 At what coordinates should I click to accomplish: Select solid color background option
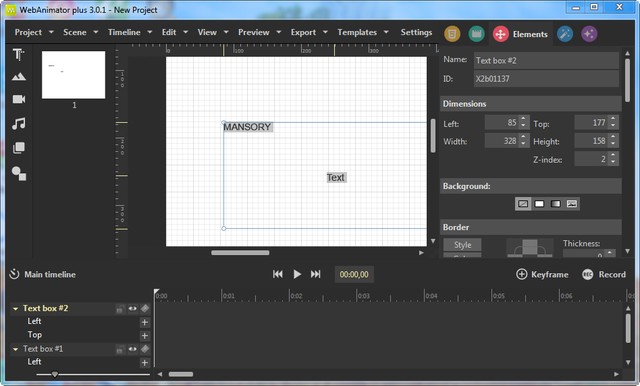click(x=539, y=204)
